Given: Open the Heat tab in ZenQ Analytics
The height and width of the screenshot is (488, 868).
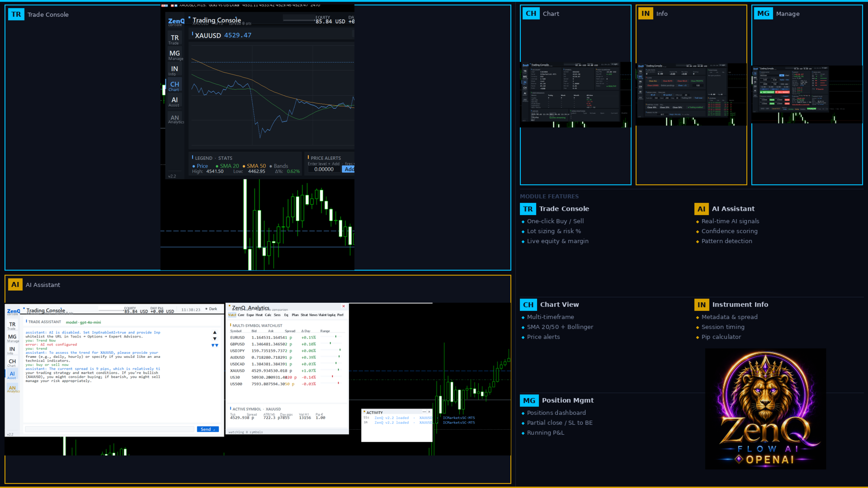Looking at the screenshot, I should pyautogui.click(x=259, y=315).
